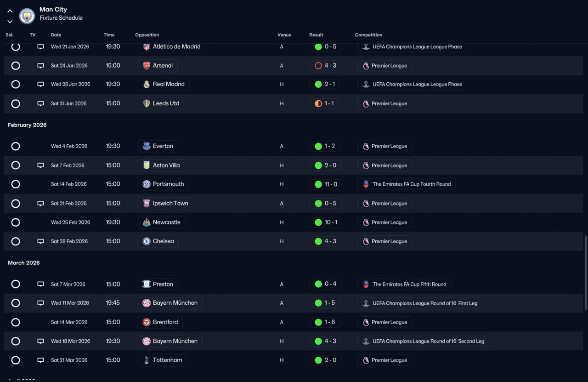This screenshot has width=588, height=382.
Task: Select the Newcastle fixture radio button
Action: [x=16, y=222]
